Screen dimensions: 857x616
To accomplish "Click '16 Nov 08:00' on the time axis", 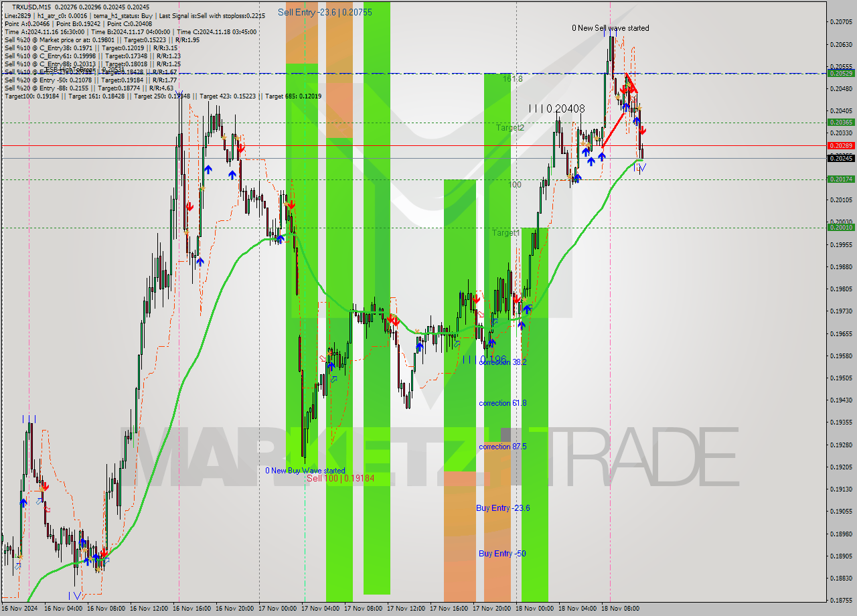I will click(107, 609).
